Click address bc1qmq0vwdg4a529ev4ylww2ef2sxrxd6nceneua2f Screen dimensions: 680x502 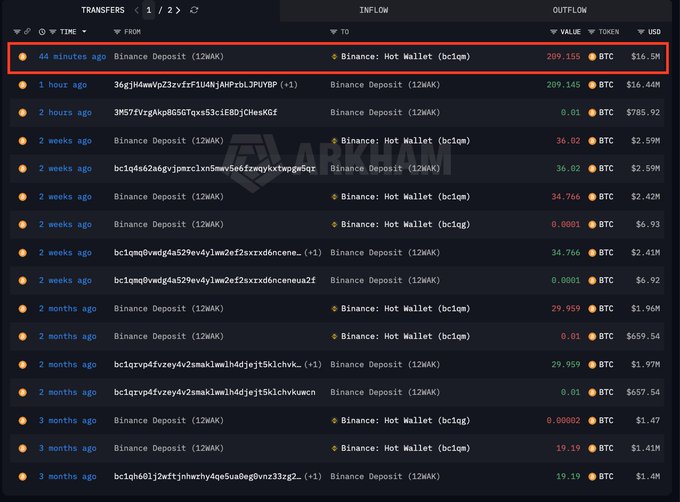215,280
